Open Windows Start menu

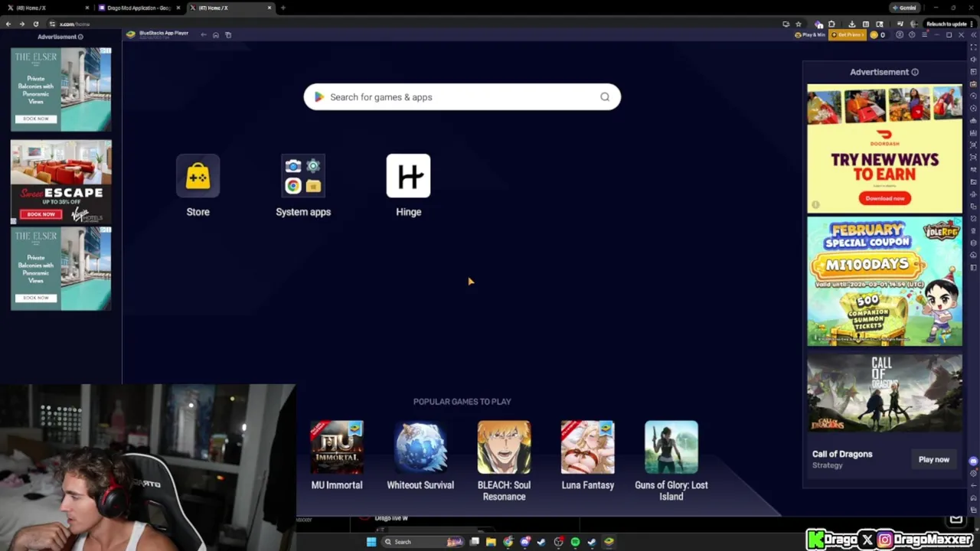tap(371, 542)
